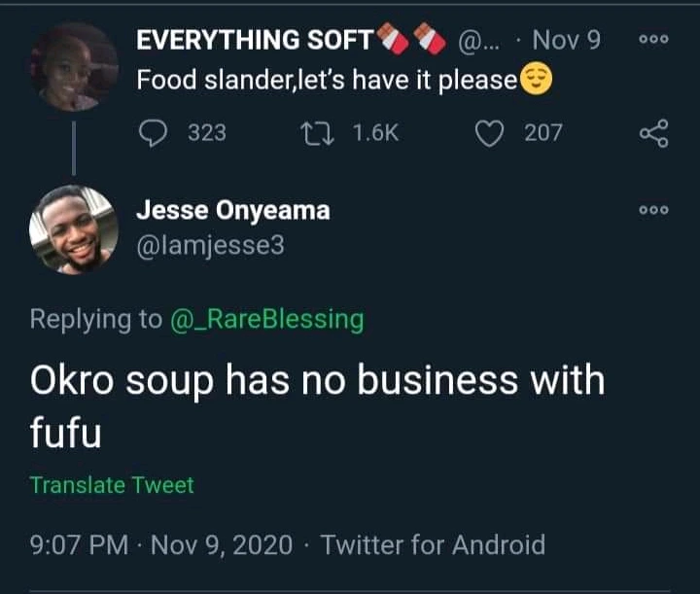Open the "Food slander, let's have it please" tweet text
Viewport: 700px width, 594px height.
(x=327, y=79)
